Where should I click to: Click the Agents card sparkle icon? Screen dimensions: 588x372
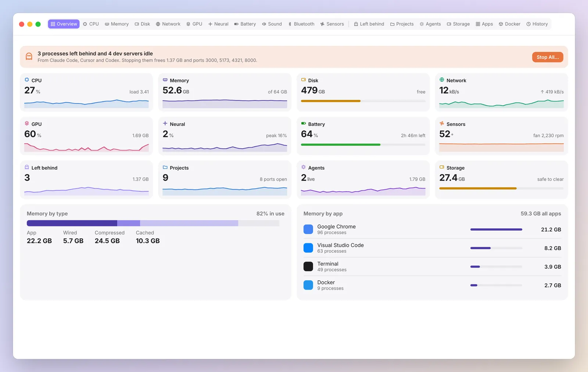[x=304, y=167]
